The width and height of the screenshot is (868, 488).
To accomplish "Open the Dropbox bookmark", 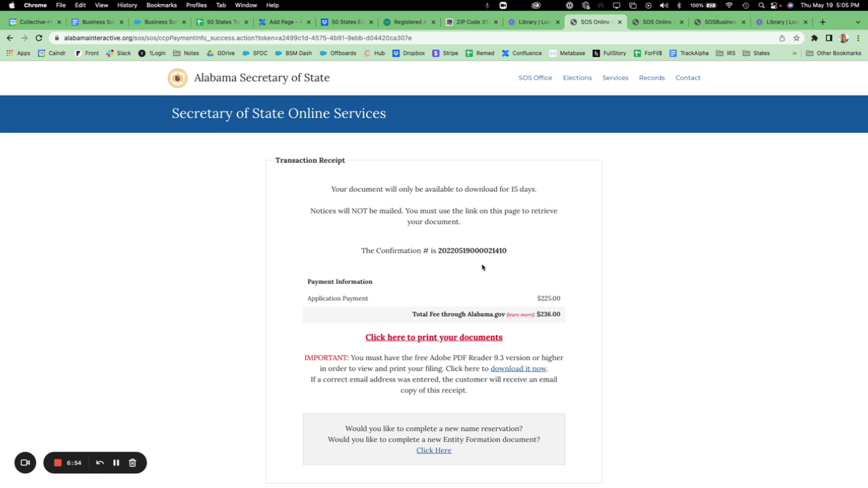I will [x=409, y=53].
